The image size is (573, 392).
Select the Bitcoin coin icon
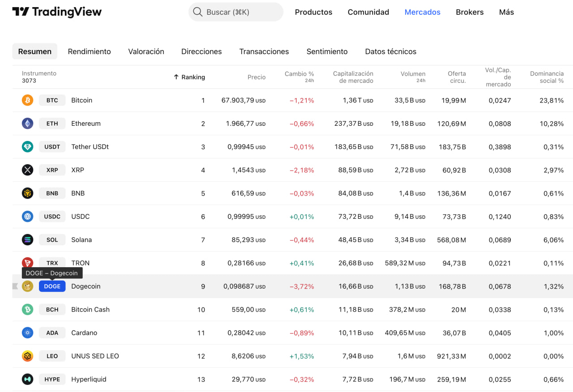pos(27,100)
